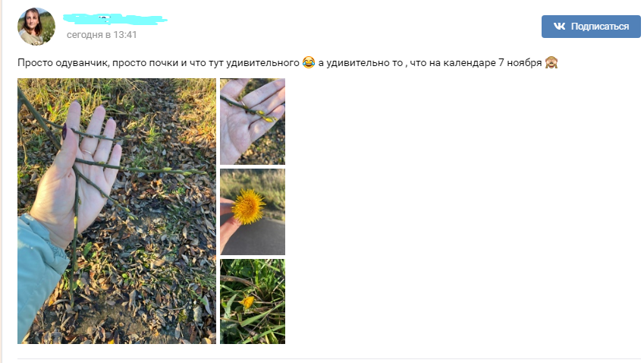Image resolution: width=644 pixels, height=363 pixels.
Task: Open the author's round profile avatar
Action: pos(36,27)
